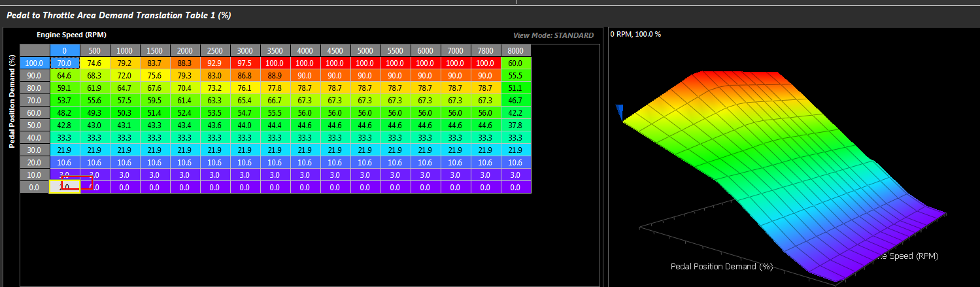The height and width of the screenshot is (287, 980).
Task: Click the 79.2 table cell
Action: [x=125, y=63]
